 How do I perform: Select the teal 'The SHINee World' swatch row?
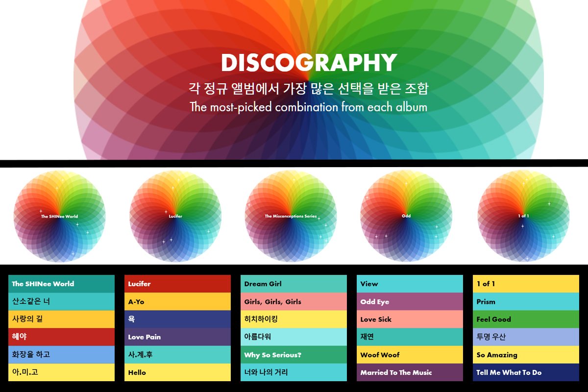coord(61,284)
